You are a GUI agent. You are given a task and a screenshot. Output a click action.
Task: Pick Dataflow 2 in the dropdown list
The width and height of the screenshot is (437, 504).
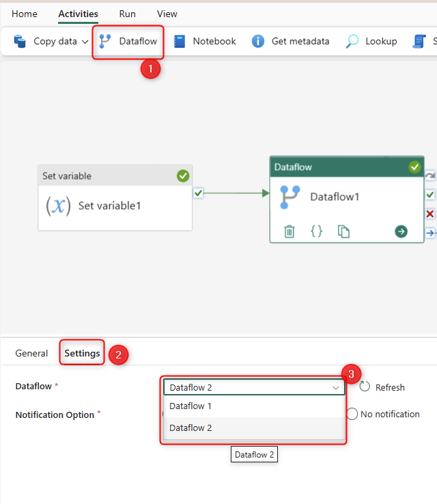(x=191, y=428)
